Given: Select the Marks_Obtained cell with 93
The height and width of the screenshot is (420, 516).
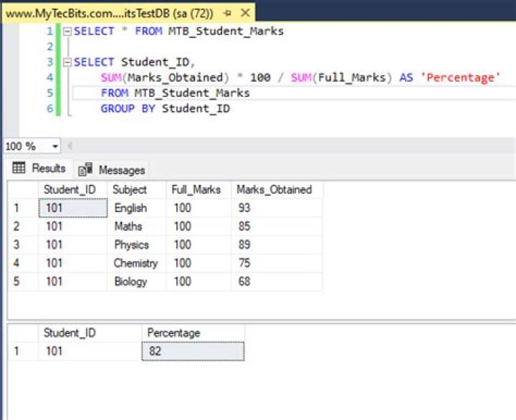Looking at the screenshot, I should coord(277,208).
